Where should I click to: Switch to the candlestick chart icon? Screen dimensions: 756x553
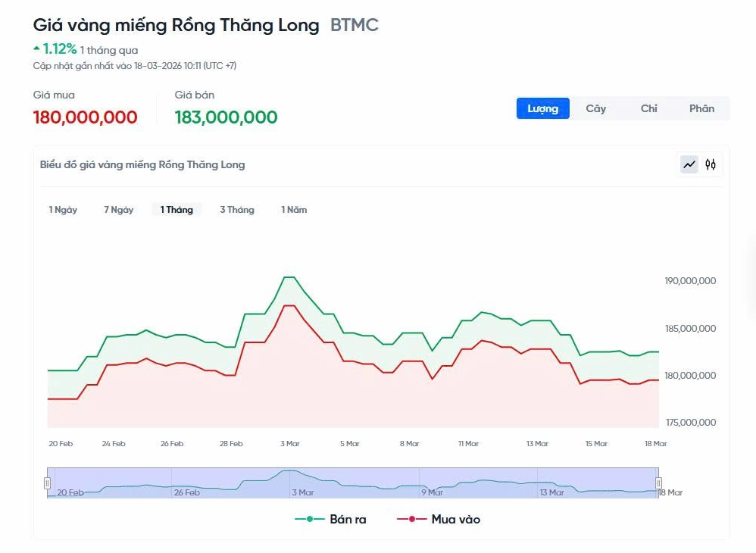pyautogui.click(x=711, y=164)
